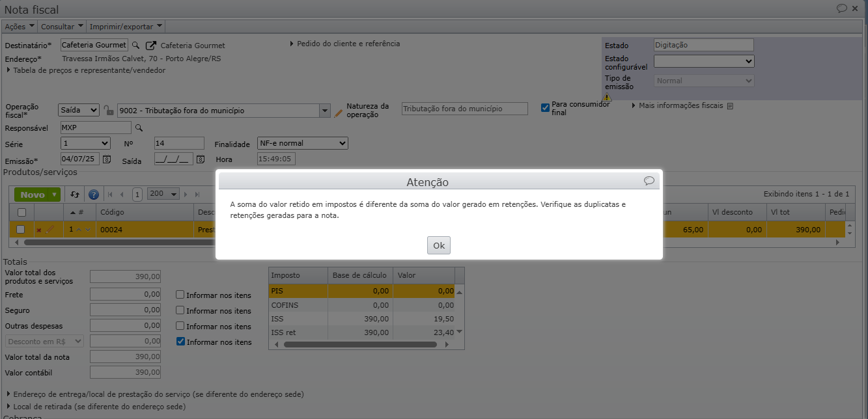The height and width of the screenshot is (419, 868).
Task: Move item 1 down with the arrow
Action: (88, 230)
